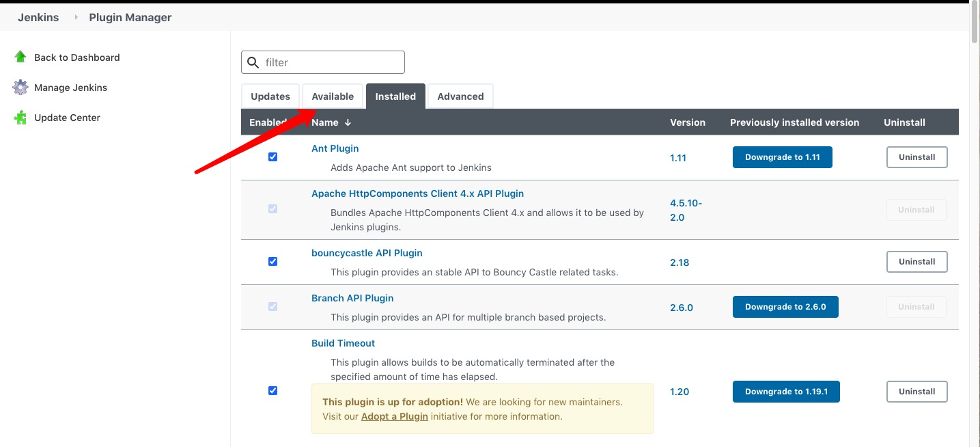The width and height of the screenshot is (980, 447).
Task: Open the Advanced tab
Action: pos(460,96)
